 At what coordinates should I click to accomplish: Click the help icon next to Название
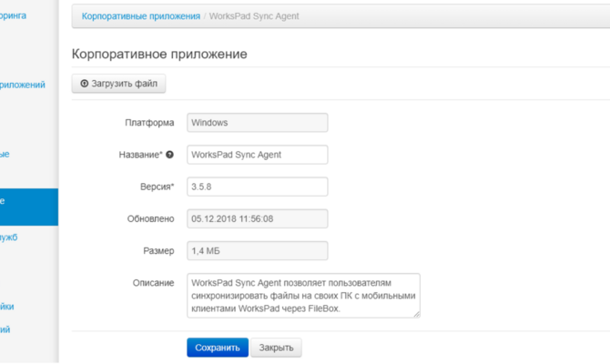170,155
